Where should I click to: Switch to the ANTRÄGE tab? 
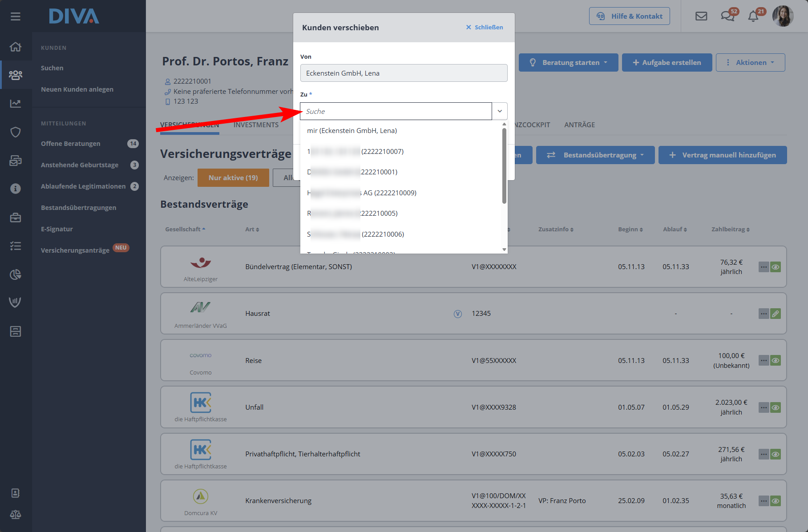pyautogui.click(x=579, y=125)
